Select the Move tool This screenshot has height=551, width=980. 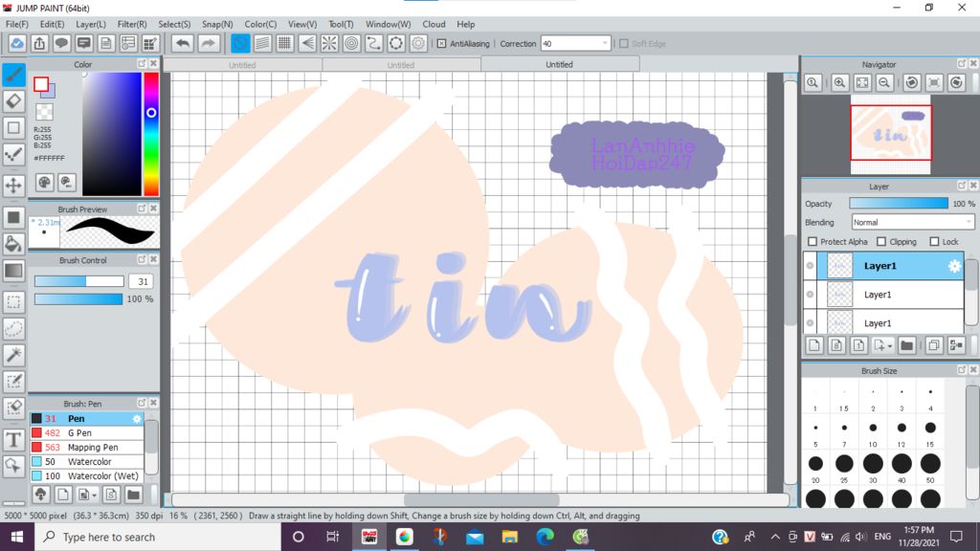point(13,186)
